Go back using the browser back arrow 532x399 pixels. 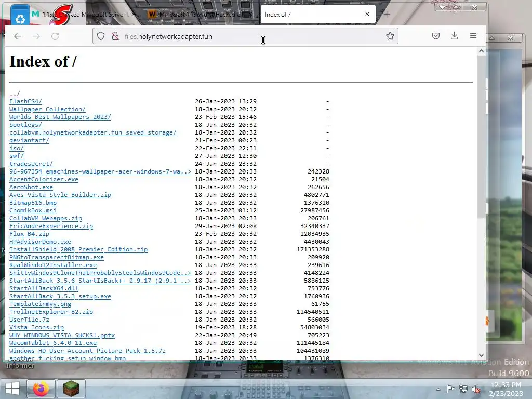tap(18, 36)
